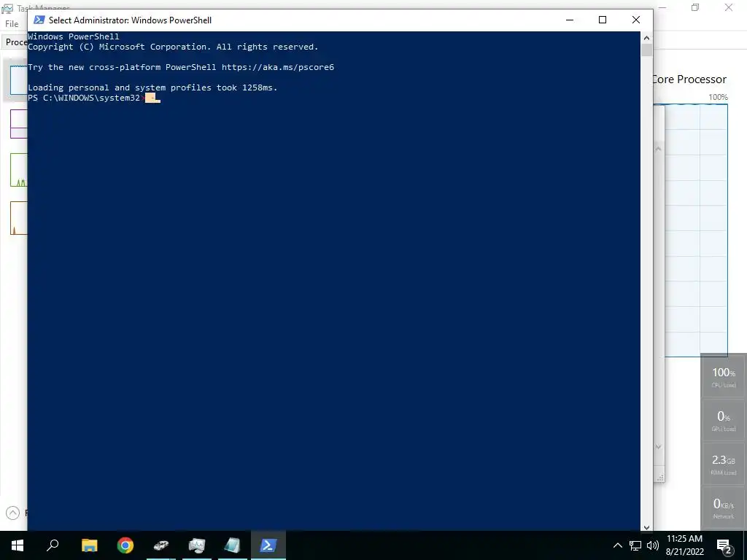Open the Windows Start menu

click(18, 545)
